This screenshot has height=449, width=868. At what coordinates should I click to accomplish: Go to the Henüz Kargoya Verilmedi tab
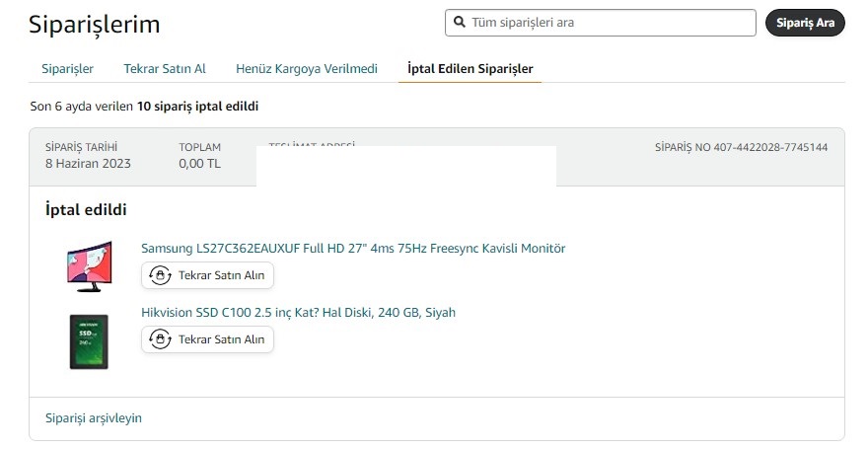coord(307,68)
